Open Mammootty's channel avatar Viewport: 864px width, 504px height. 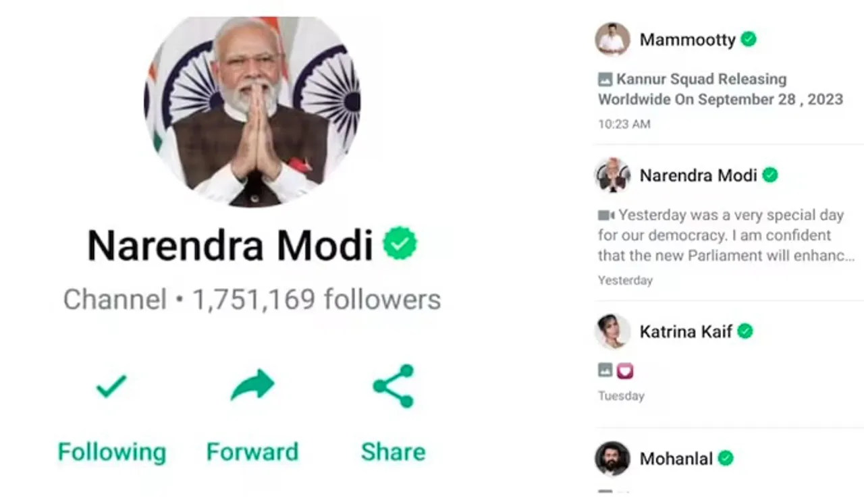[x=613, y=39]
